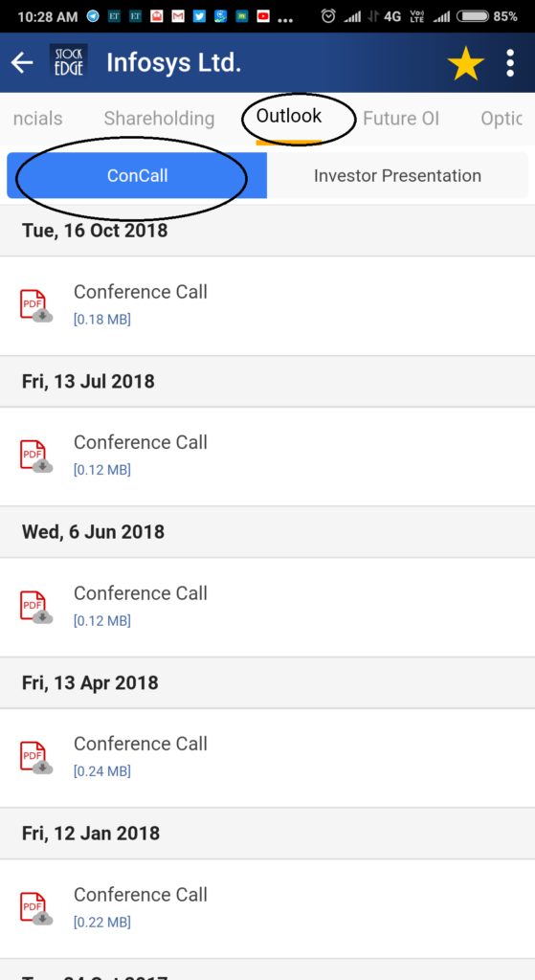Select the ConCall segment button

137,176
